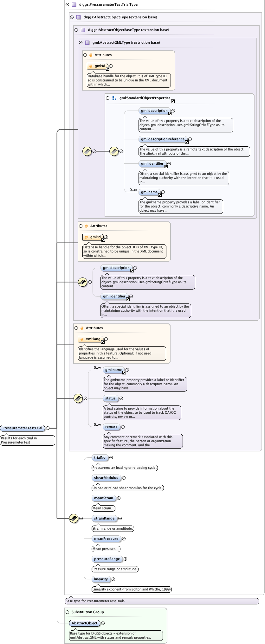This screenshot has width=265, height=644.
Task: Collapse the xml:lang Attributes section
Action: point(76,328)
